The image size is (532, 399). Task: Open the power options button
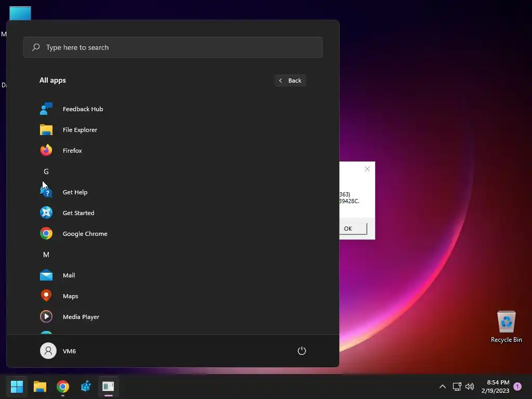coord(302,351)
